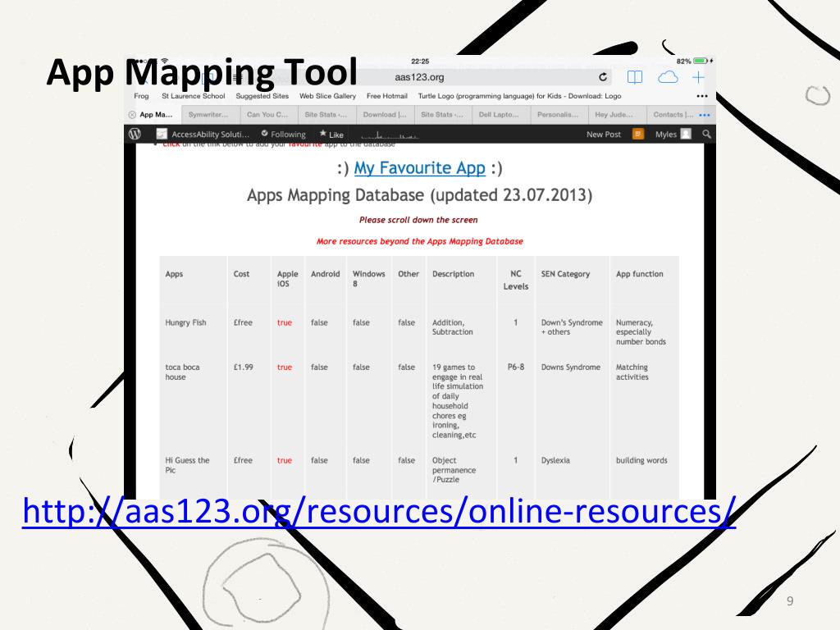Switch to the Can You C... tab
This screenshot has width=840, height=630.
click(269, 115)
